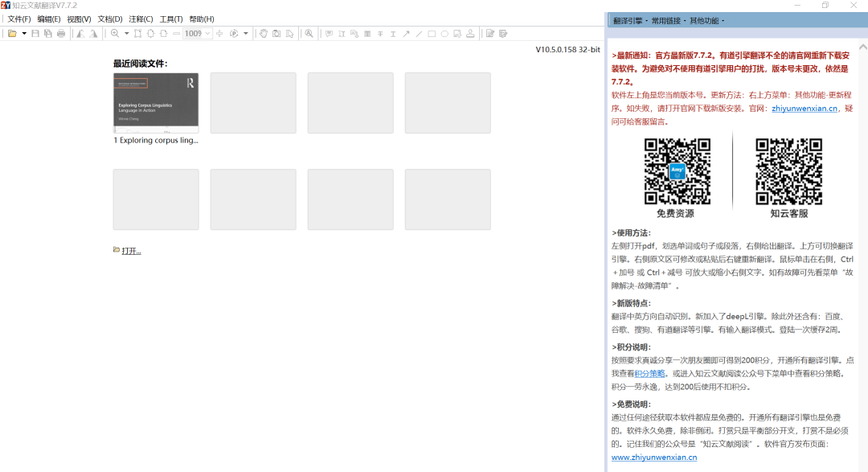The width and height of the screenshot is (868, 472).
Task: Open the 文件(F) menu
Action: click(19, 18)
